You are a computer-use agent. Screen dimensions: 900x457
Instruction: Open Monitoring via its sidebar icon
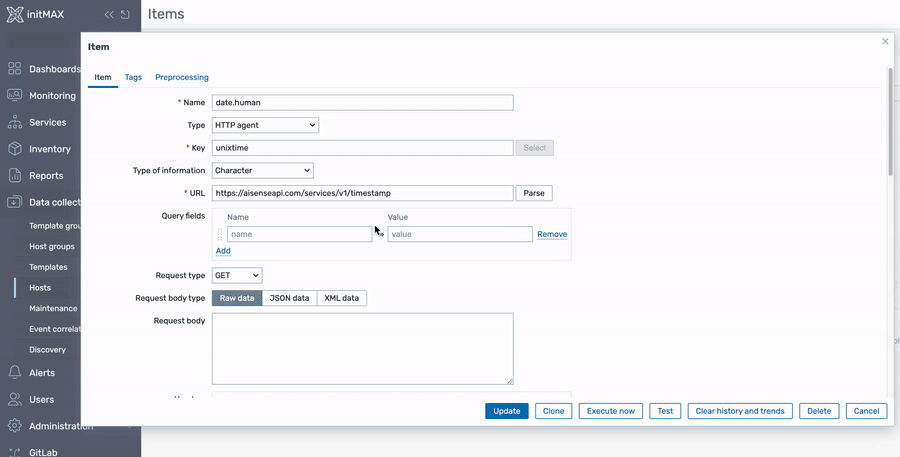[15, 96]
